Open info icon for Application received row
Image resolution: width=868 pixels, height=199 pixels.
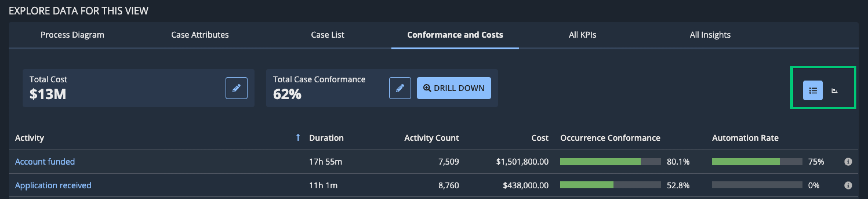pos(848,185)
